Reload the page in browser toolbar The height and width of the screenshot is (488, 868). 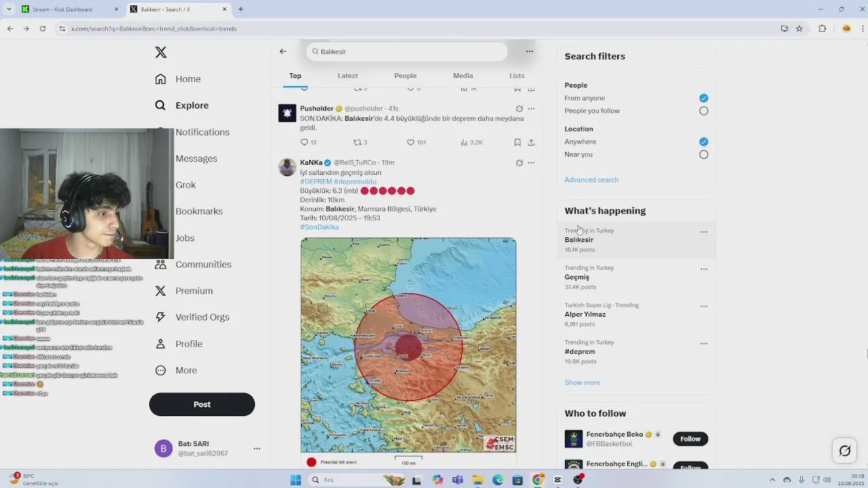[x=43, y=28]
